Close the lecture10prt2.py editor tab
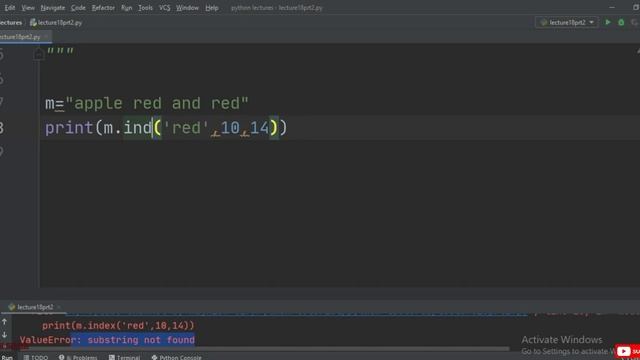Screen dimensions: 640x360 [46, 37]
